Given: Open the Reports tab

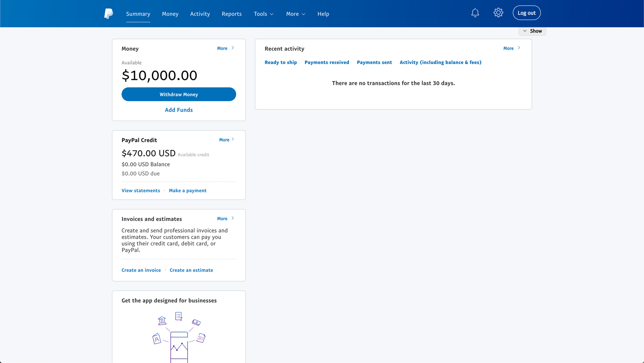Looking at the screenshot, I should (x=232, y=14).
